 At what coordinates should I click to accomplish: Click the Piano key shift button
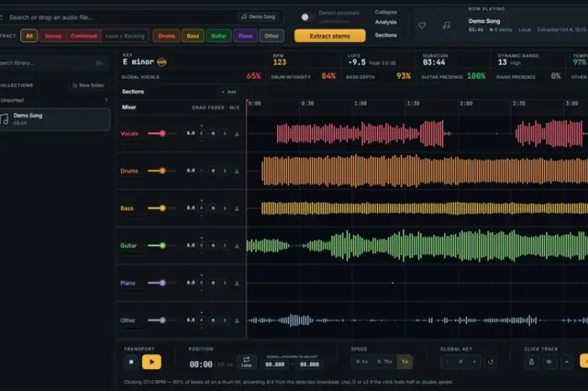(x=202, y=283)
